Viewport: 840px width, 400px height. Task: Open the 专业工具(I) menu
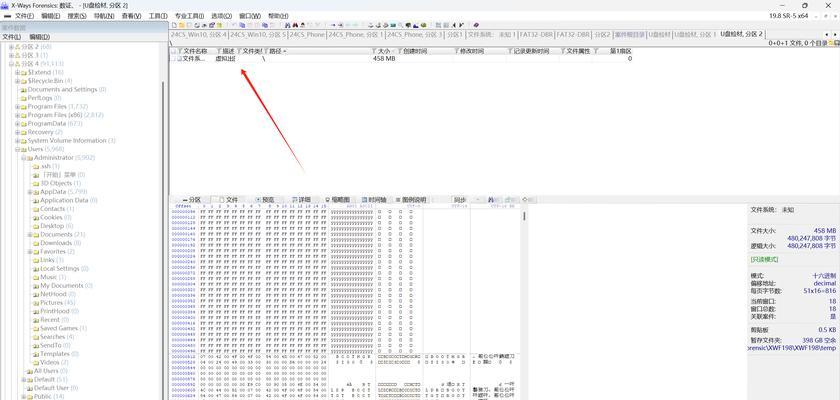click(x=189, y=16)
